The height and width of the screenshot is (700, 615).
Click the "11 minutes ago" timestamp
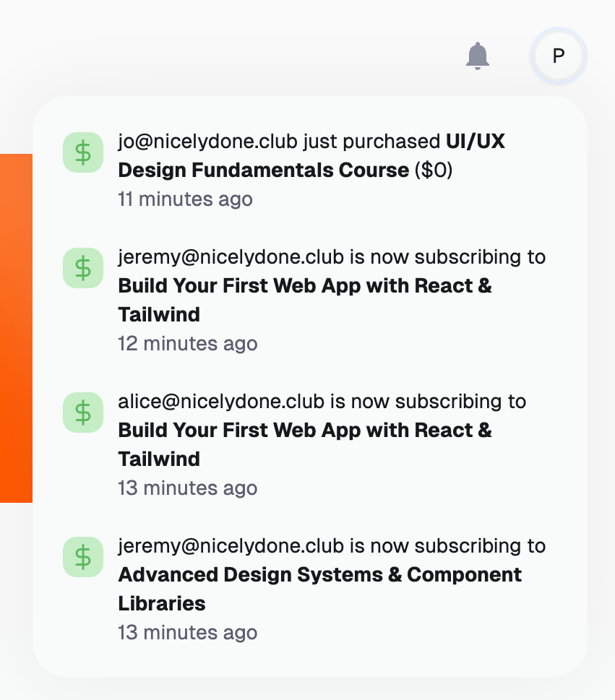click(x=185, y=199)
